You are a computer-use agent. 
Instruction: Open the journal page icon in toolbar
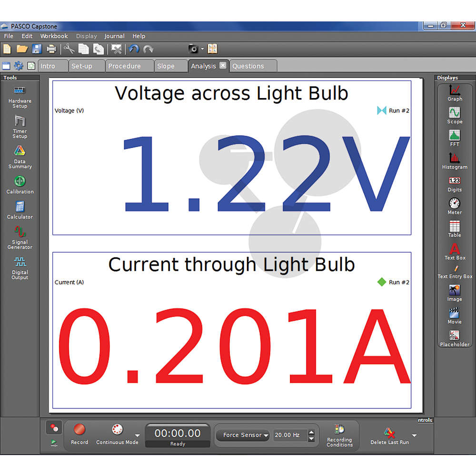212,49
